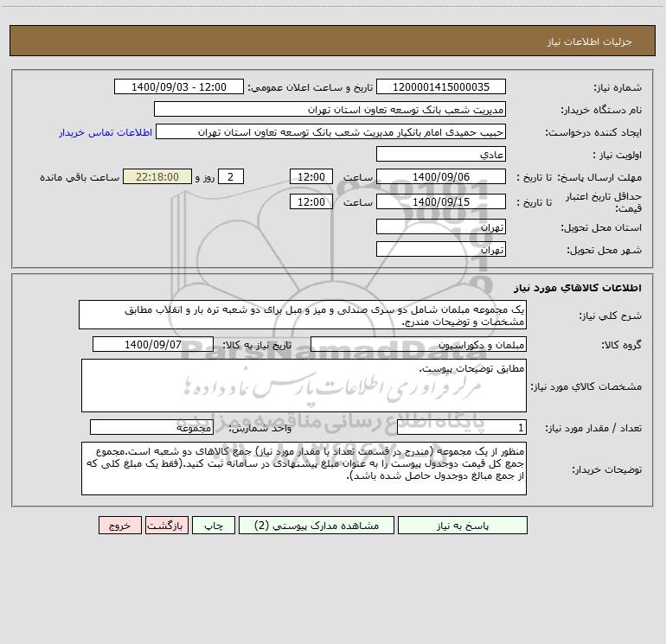Click the ایجاد کننده درخواست label

[x=593, y=132]
